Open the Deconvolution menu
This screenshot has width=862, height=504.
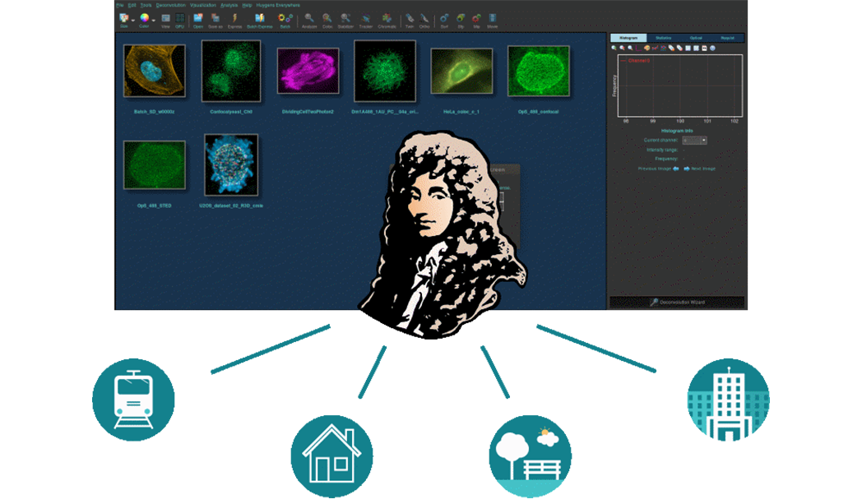point(171,5)
